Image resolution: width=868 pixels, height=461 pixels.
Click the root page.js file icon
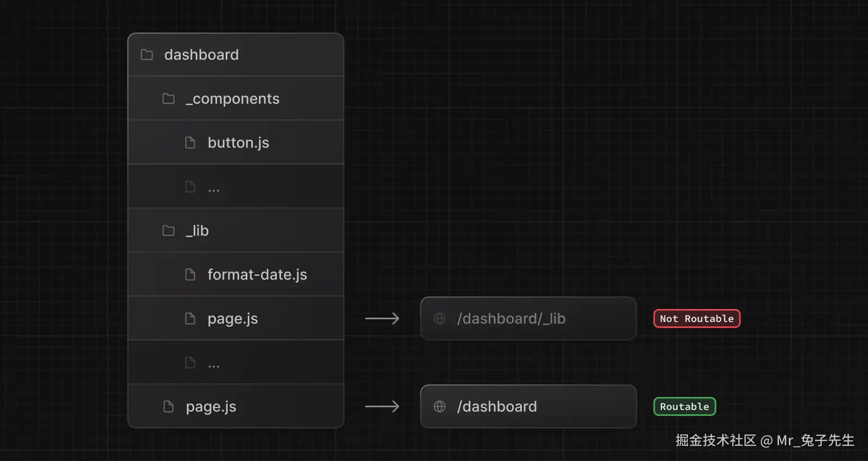pos(169,407)
